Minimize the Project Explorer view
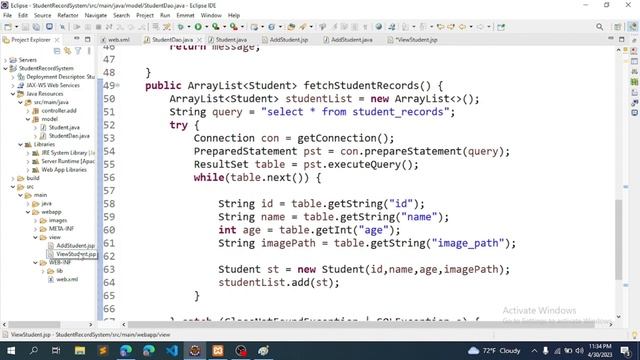Image resolution: width=640 pixels, height=360 pixels. point(77,39)
